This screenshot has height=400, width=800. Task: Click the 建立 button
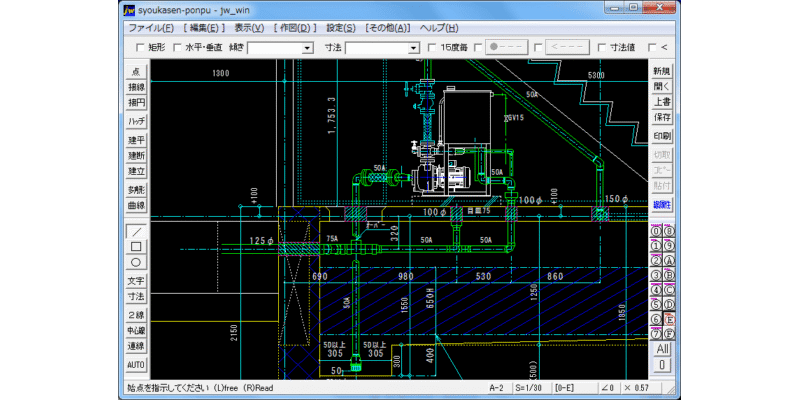(136, 171)
